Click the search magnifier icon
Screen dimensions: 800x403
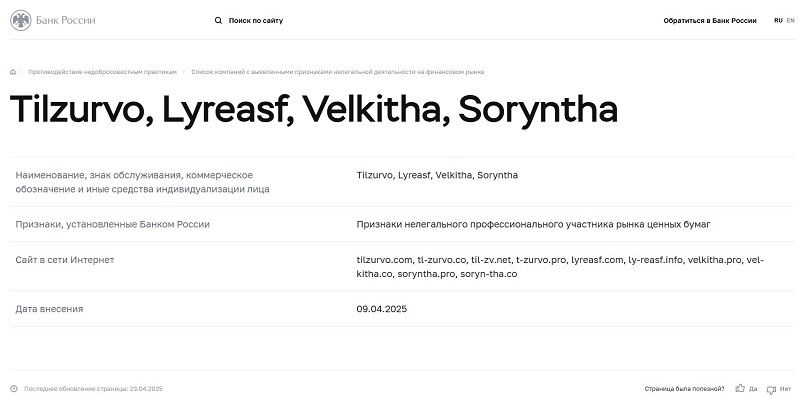218,20
